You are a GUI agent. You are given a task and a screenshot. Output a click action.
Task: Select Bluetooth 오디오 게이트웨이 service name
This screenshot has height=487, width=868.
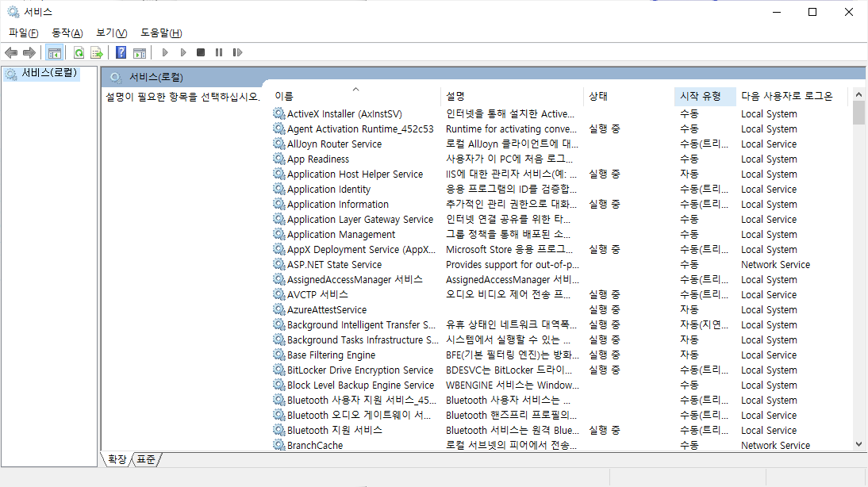pos(359,415)
